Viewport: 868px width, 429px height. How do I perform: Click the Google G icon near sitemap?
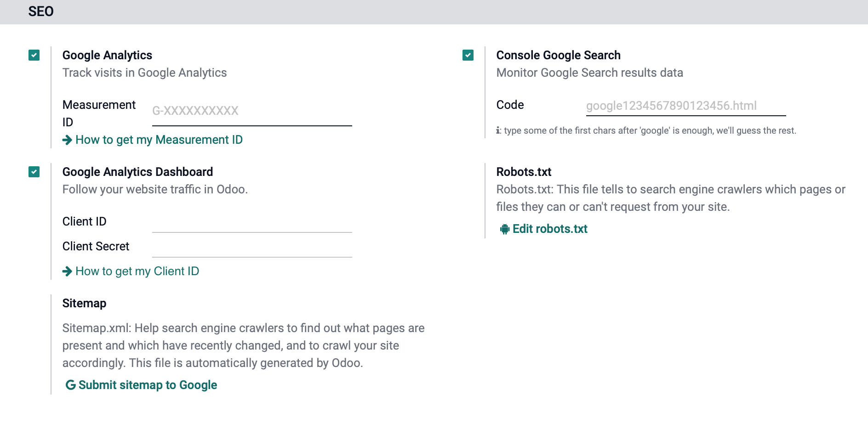tap(70, 385)
